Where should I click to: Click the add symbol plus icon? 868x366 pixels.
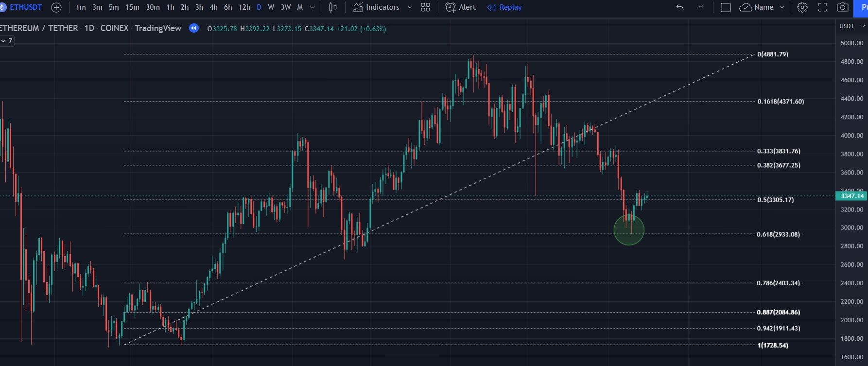[56, 7]
